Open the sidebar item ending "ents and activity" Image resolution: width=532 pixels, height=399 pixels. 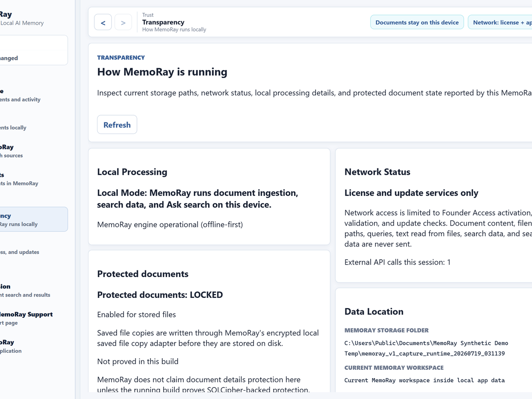(x=27, y=95)
